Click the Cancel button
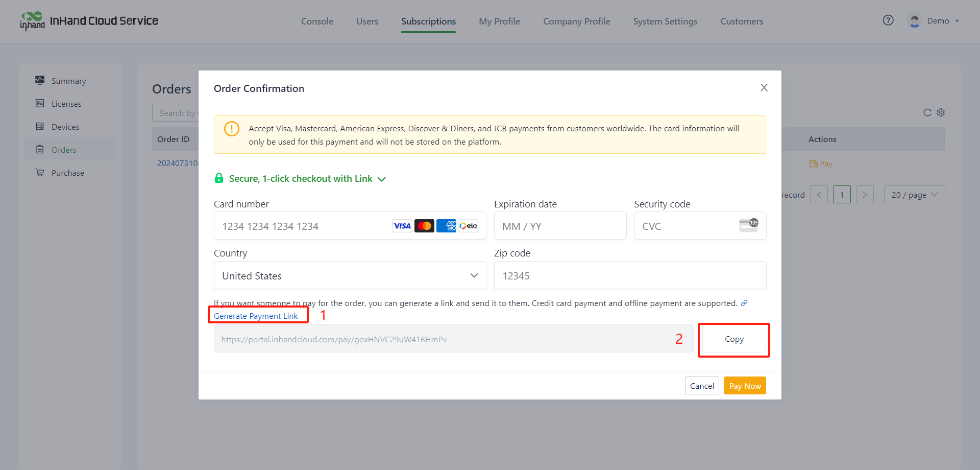The height and width of the screenshot is (470, 980). pos(702,386)
